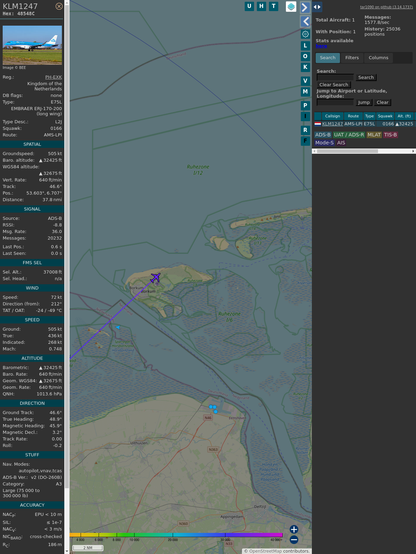The image size is (416, 554).
Task: Toggle the K map option button
Action: click(305, 67)
